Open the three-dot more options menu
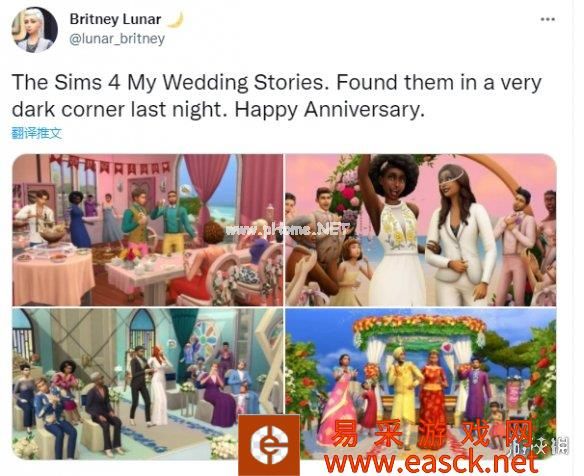The height and width of the screenshot is (476, 584). tap(548, 19)
